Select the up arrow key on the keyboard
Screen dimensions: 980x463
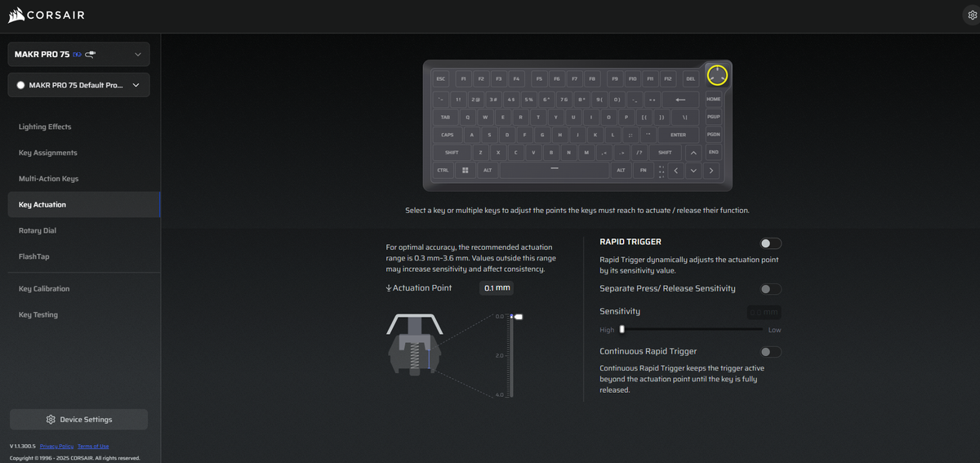(693, 153)
